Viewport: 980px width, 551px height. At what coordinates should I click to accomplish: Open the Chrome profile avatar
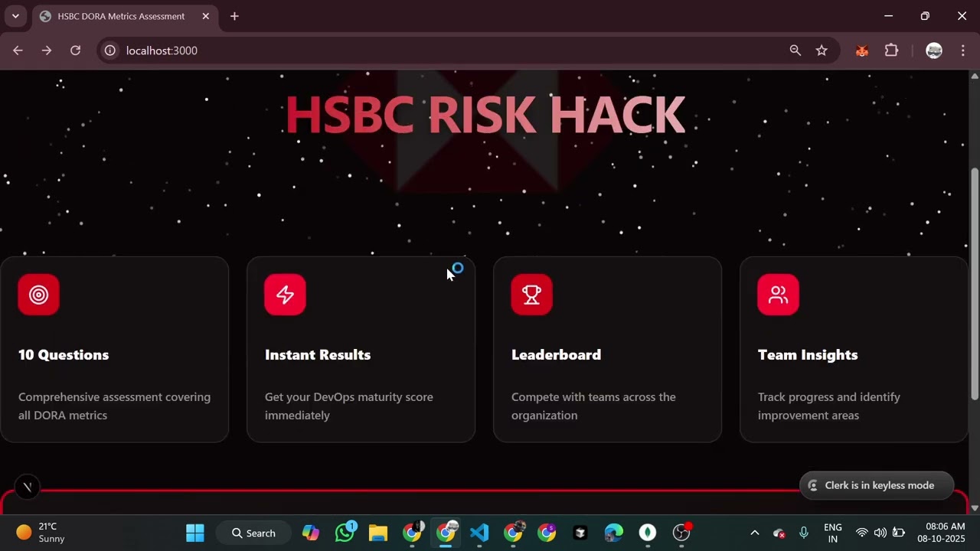[x=934, y=51]
